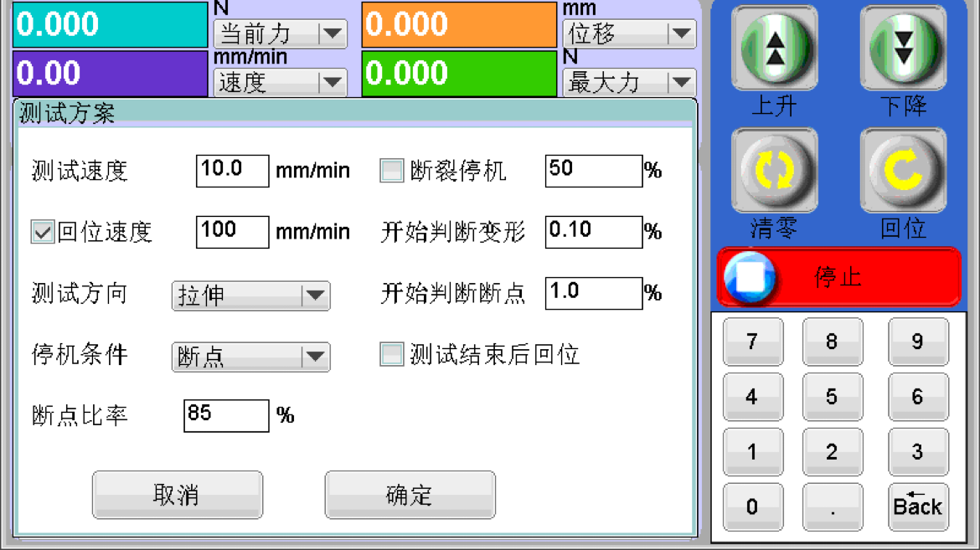Viewport: 980px width, 550px height.
Task: Tap keypad digit 4
Action: coord(752,396)
